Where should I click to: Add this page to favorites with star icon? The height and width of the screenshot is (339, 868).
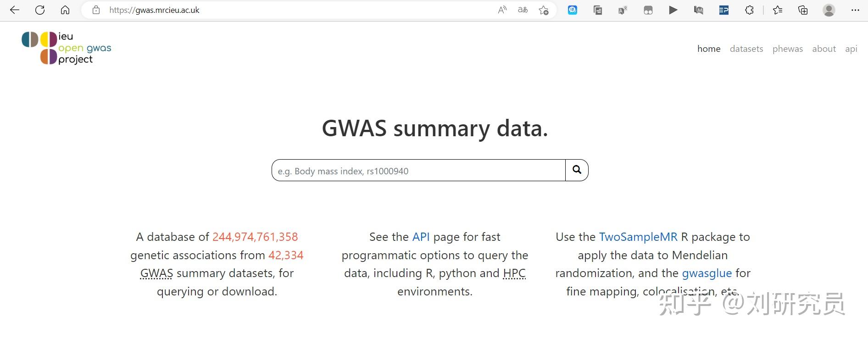[x=544, y=10]
